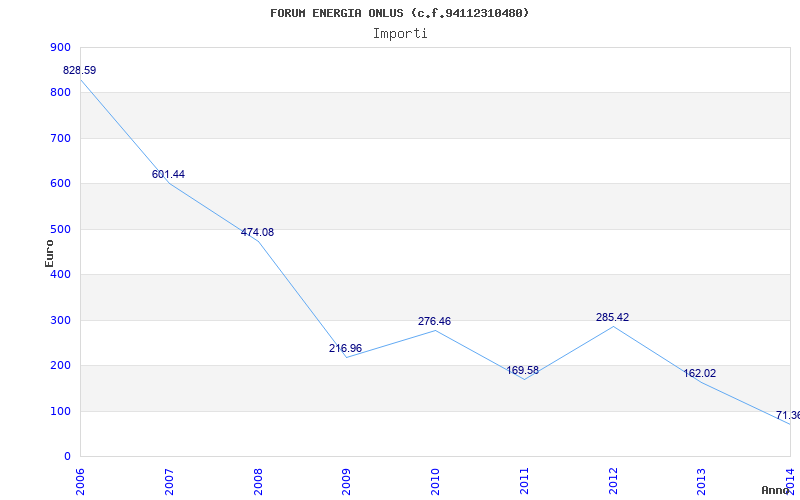The image size is (800, 500).
Task: Click the 500 value on Euro axis
Action: 60,230
